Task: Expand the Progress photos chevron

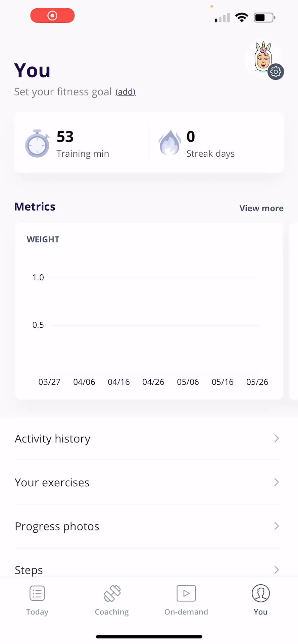Action: coord(277,526)
